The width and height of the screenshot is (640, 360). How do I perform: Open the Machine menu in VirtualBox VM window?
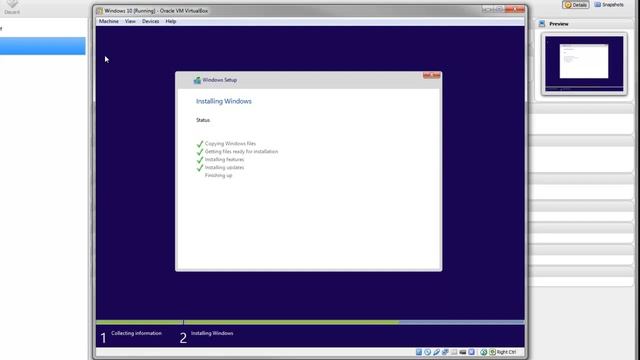(109, 21)
